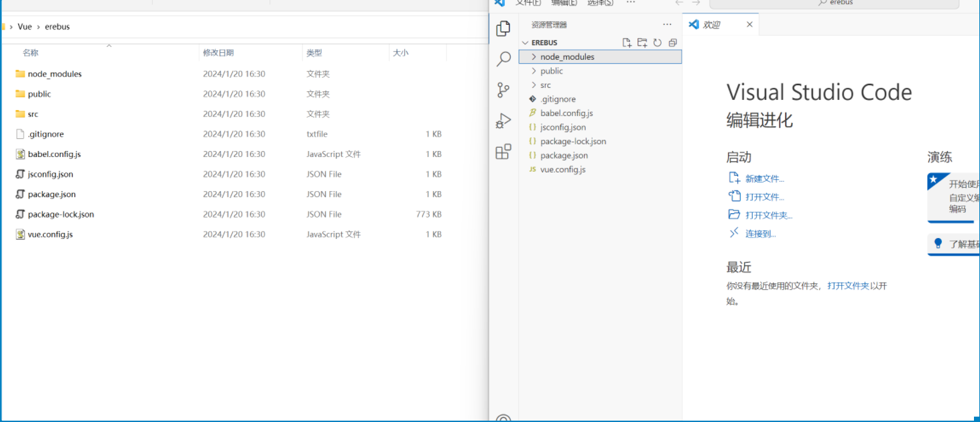
Task: Click 新建文件... on the welcome page
Action: tap(765, 178)
